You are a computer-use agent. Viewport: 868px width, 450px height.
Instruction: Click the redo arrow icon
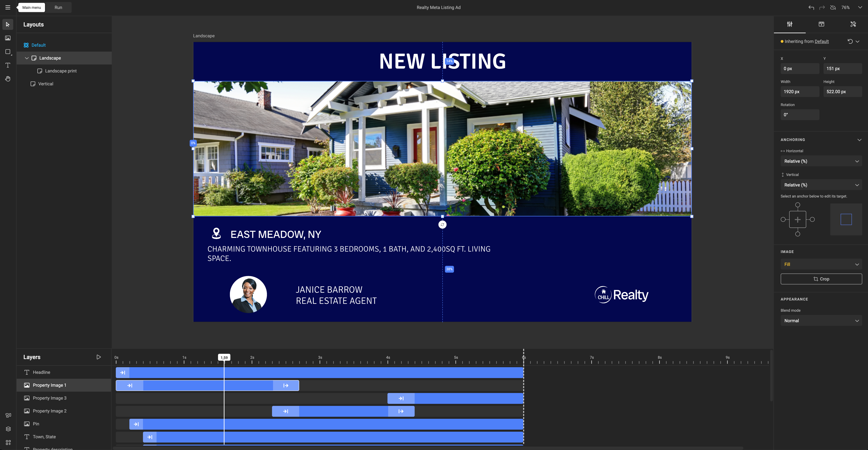pyautogui.click(x=822, y=7)
